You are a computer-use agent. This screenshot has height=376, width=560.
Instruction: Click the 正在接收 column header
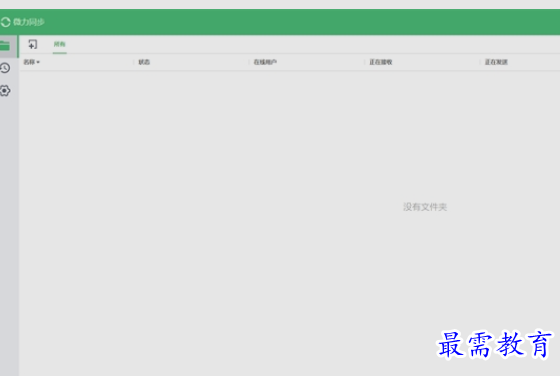click(381, 62)
